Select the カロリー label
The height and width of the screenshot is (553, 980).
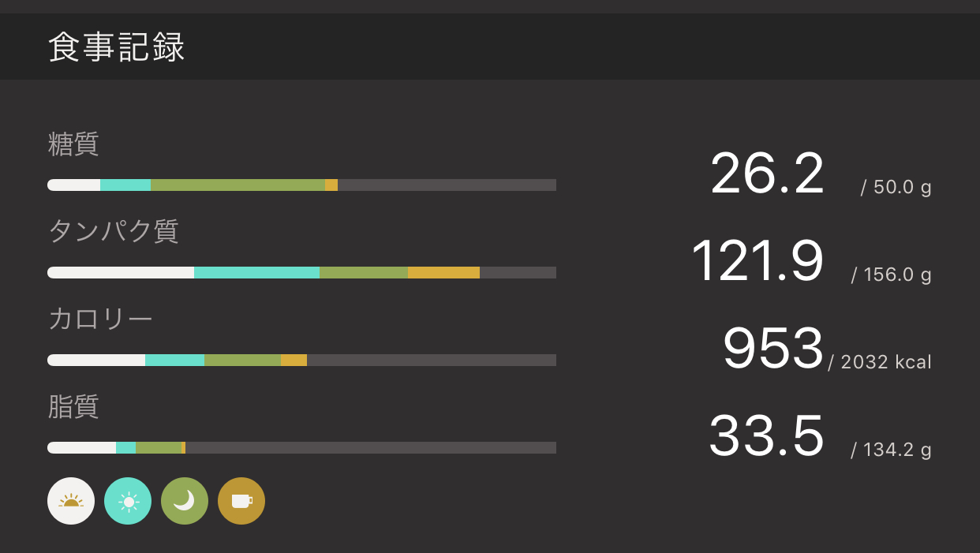point(100,319)
